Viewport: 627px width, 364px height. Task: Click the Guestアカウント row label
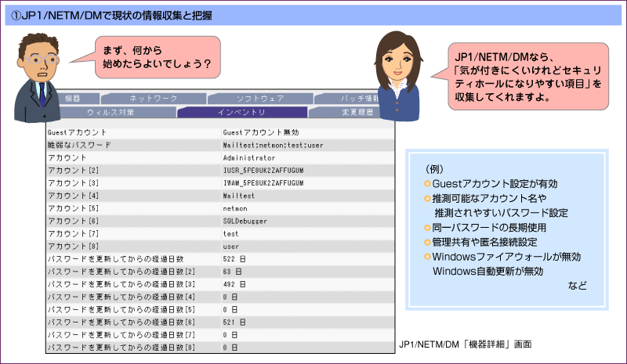(x=77, y=132)
